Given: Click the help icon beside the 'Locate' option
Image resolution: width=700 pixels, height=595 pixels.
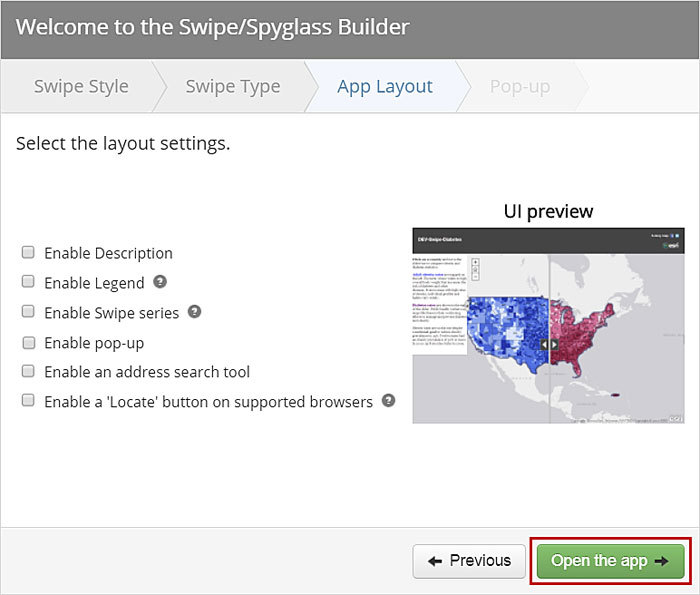Looking at the screenshot, I should pyautogui.click(x=389, y=401).
